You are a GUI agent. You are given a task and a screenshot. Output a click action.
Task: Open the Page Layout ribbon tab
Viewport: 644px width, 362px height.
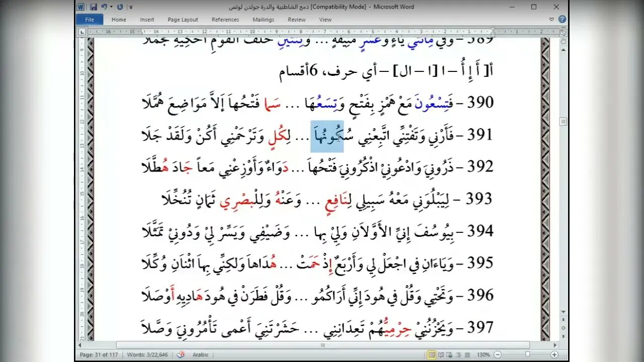[183, 20]
